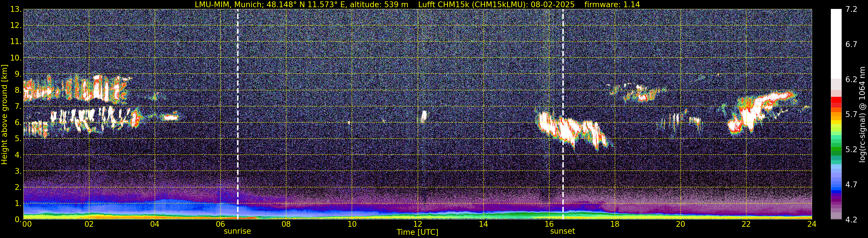868x238 pixels.
Task: Click the colorbar tick label 4.7
Action: (x=851, y=185)
